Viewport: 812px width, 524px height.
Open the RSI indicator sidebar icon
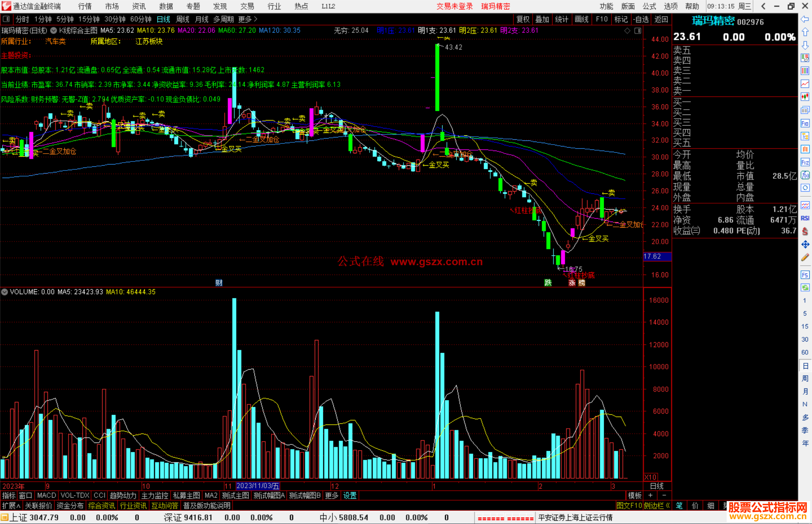pyautogui.click(x=805, y=218)
